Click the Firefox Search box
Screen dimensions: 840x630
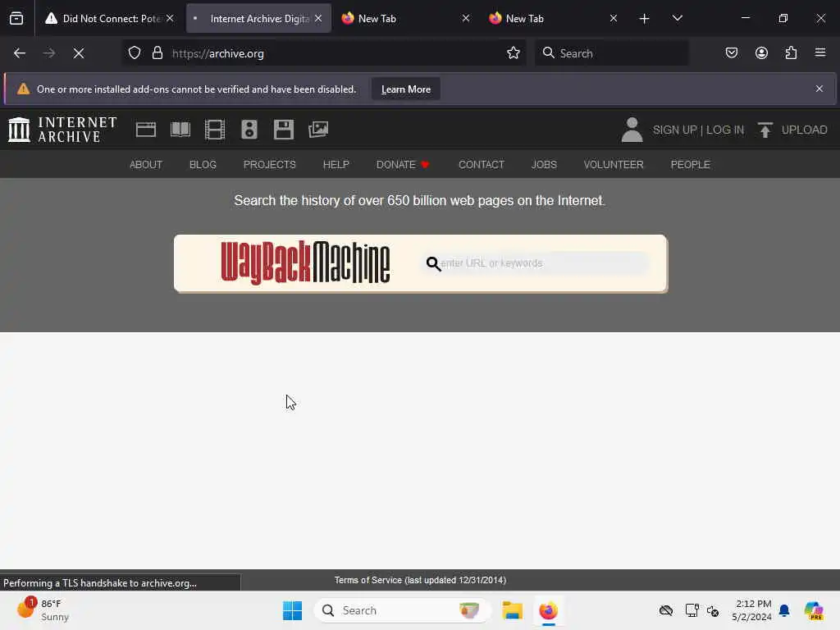point(612,53)
